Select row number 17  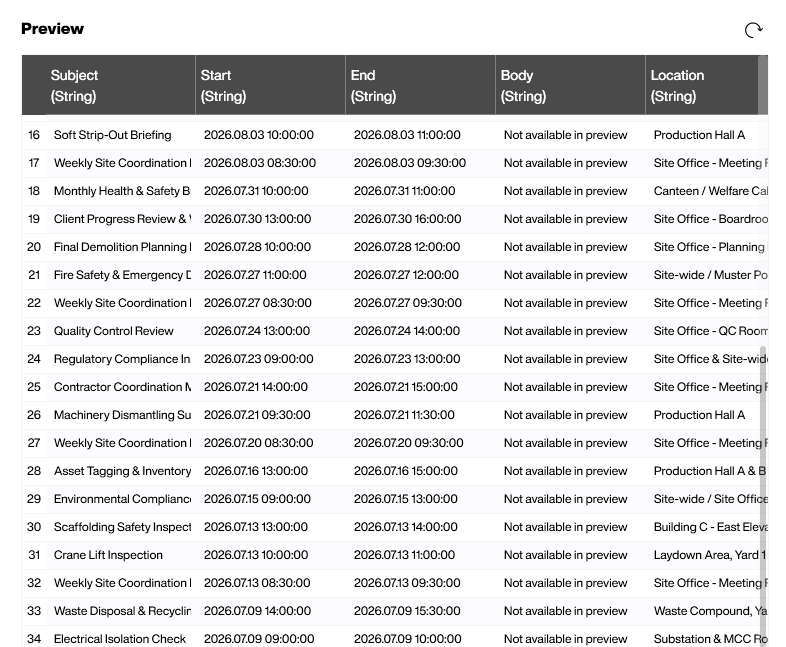(x=34, y=163)
